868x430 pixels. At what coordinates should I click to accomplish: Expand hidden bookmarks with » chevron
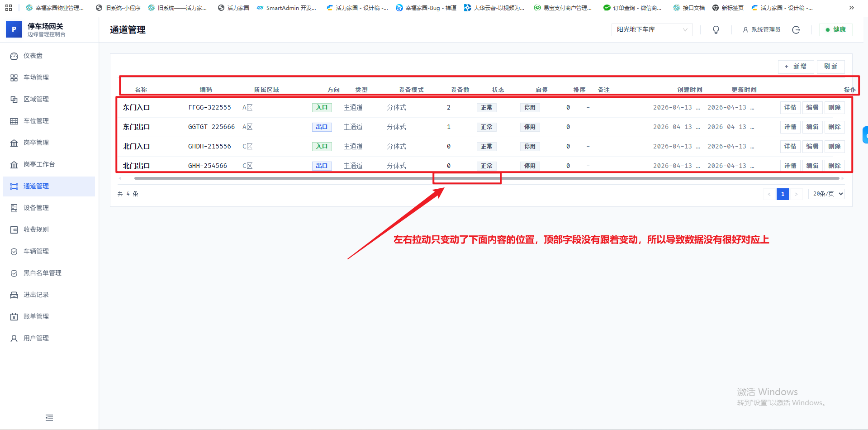[852, 8]
